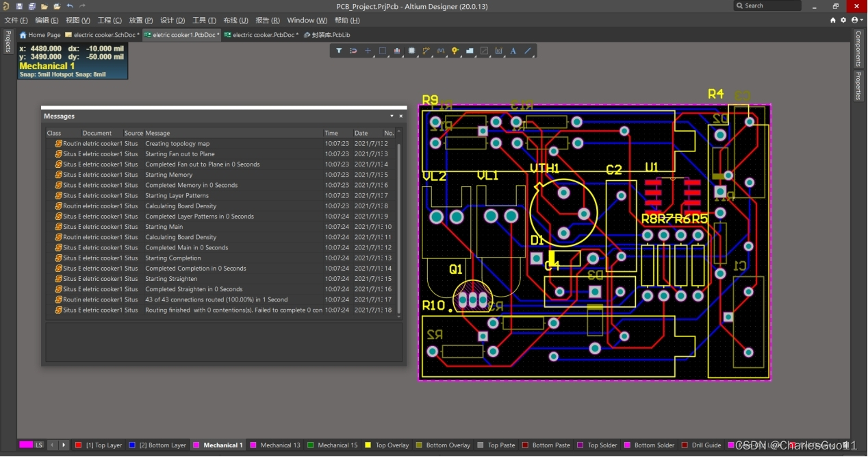Click the next layer tabs arrow
868x457 pixels.
pos(64,445)
